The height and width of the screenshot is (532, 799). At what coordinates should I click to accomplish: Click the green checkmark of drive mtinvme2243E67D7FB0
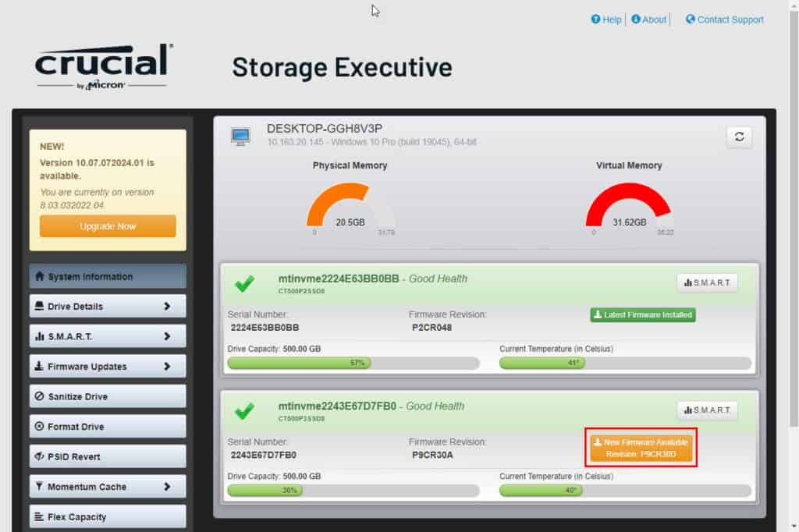pos(244,410)
